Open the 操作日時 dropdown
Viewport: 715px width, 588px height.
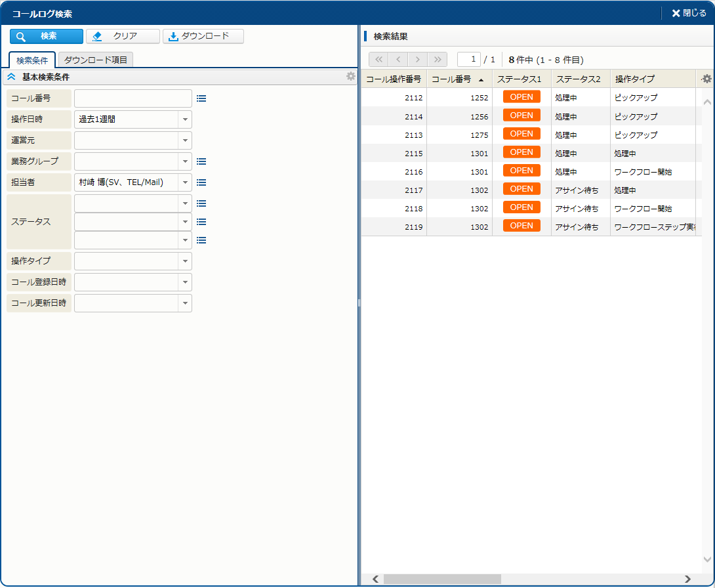click(x=185, y=119)
